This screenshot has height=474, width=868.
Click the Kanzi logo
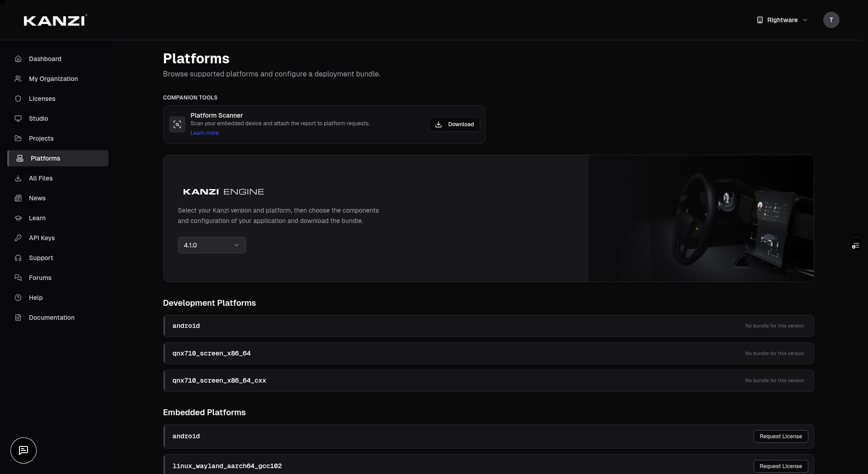(x=55, y=20)
